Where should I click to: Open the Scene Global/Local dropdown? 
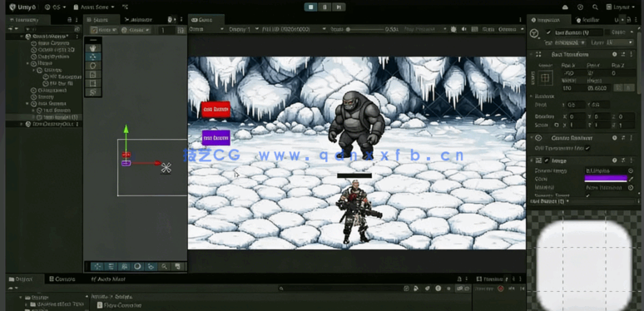[136, 30]
